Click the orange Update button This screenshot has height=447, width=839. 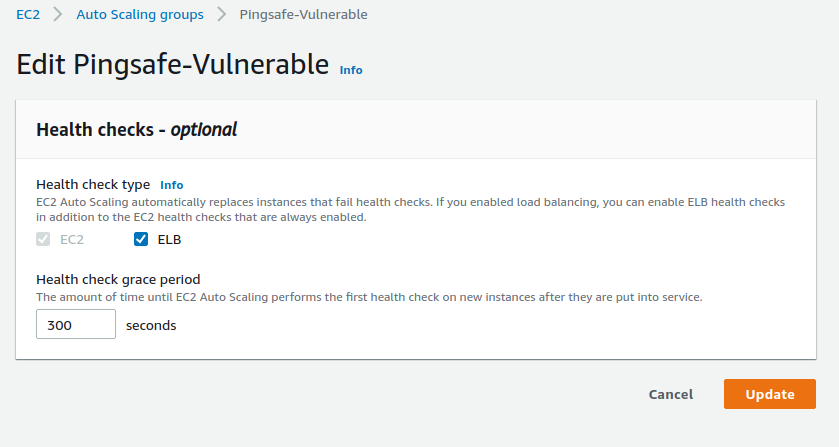769,394
